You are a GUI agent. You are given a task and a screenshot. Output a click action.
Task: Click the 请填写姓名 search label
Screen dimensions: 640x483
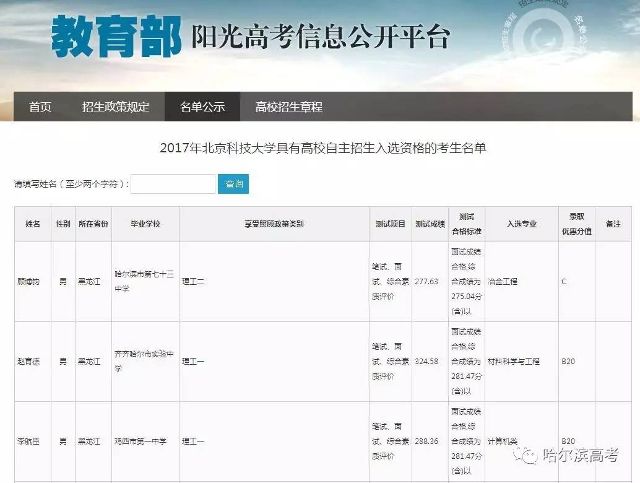pyautogui.click(x=71, y=184)
